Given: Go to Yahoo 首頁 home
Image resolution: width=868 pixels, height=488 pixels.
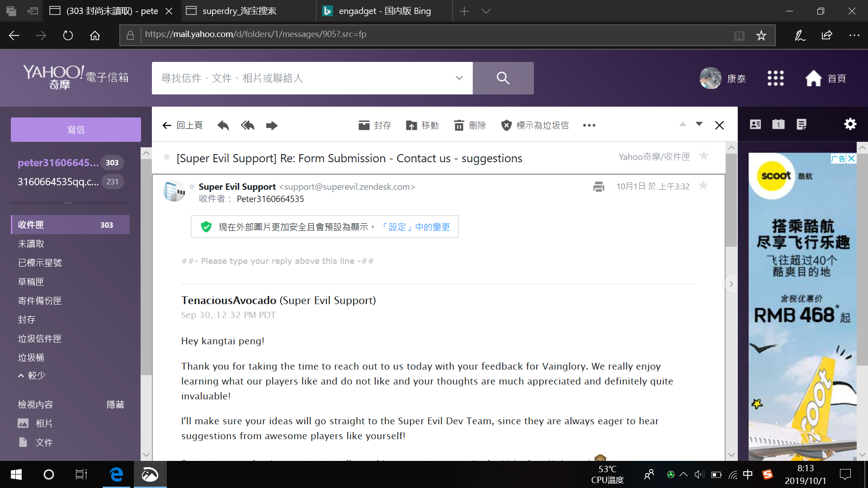Looking at the screenshot, I should 826,78.
